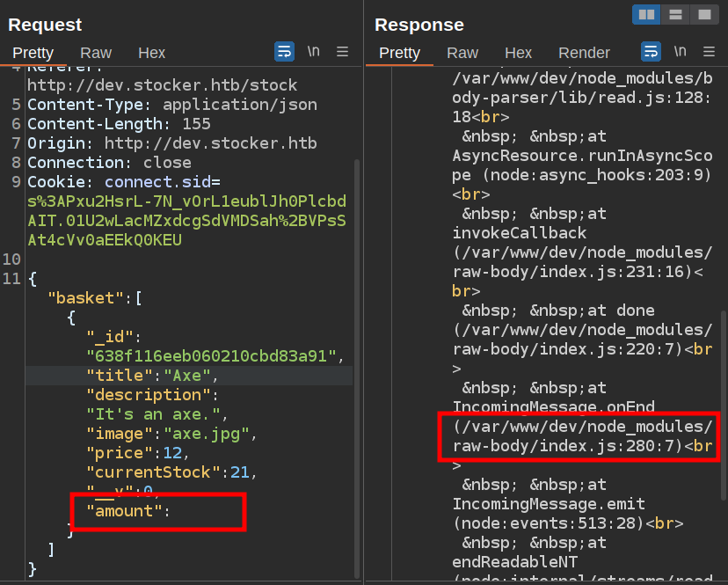Open the Raw tab in Request panel
The image size is (728, 585).
96,53
